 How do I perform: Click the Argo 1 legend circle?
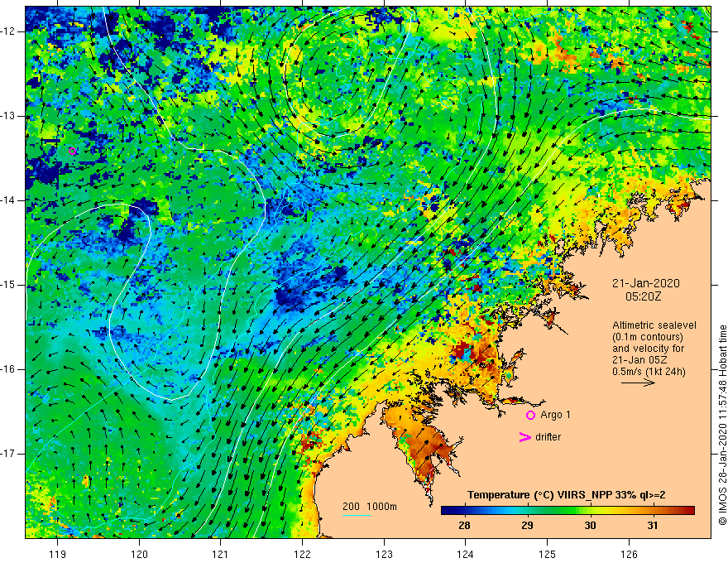(530, 416)
